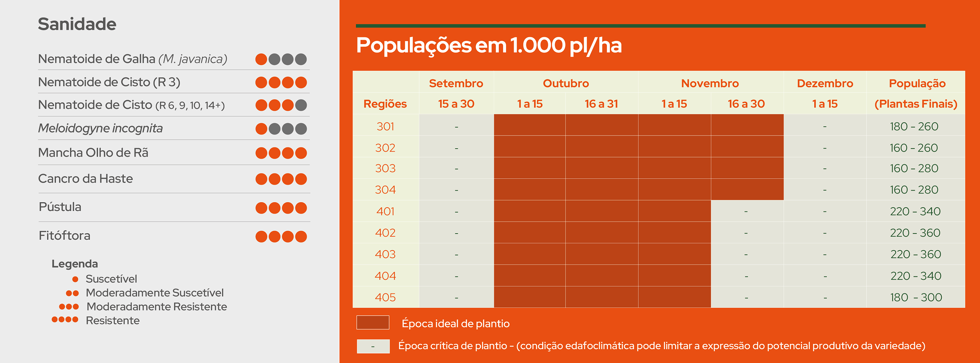This screenshot has width=980, height=363.
Task: Click the rating dots for Nematoide de Galha
Action: (281, 59)
